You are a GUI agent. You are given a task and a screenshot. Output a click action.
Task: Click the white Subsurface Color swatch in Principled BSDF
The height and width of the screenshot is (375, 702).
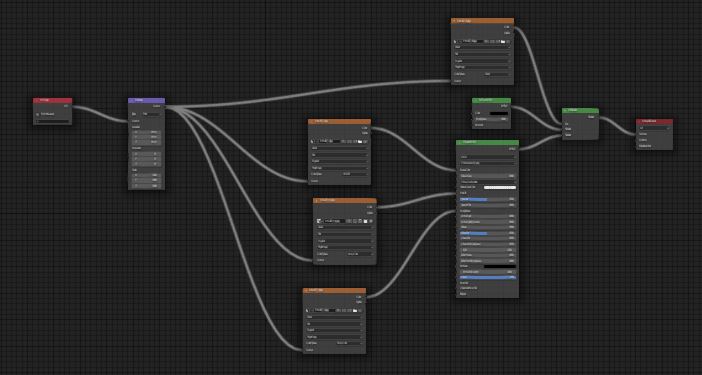500,188
